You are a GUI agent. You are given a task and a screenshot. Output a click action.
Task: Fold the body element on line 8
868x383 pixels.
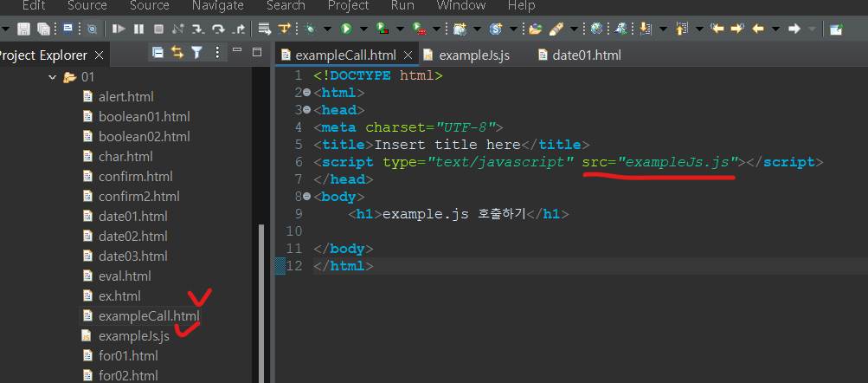click(x=306, y=197)
